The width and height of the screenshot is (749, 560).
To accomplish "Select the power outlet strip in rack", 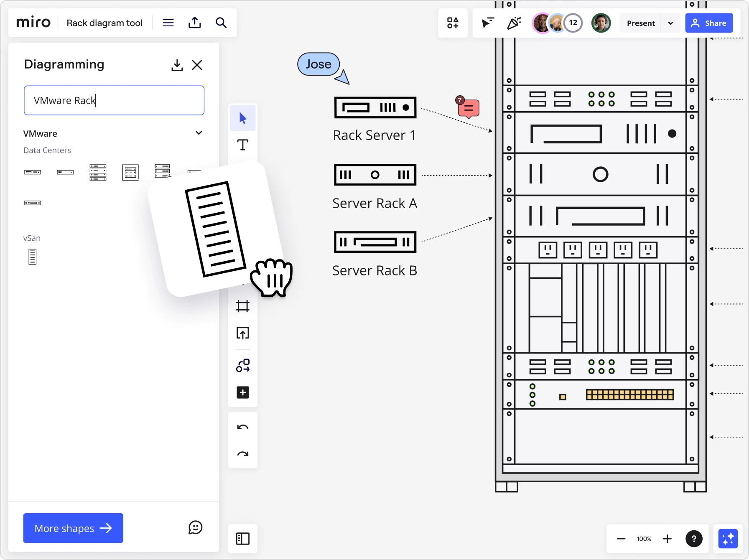I will pos(598,250).
